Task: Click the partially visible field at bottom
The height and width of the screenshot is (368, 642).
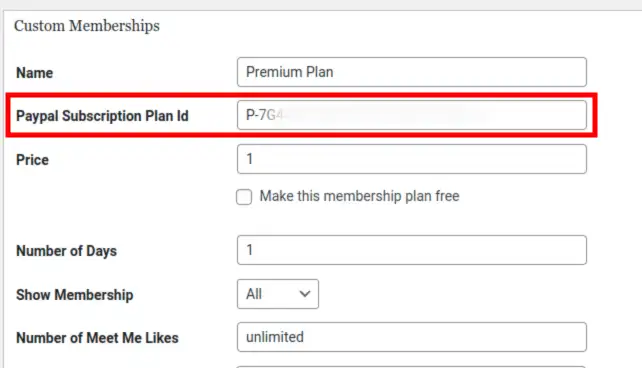Action: [x=411, y=367]
